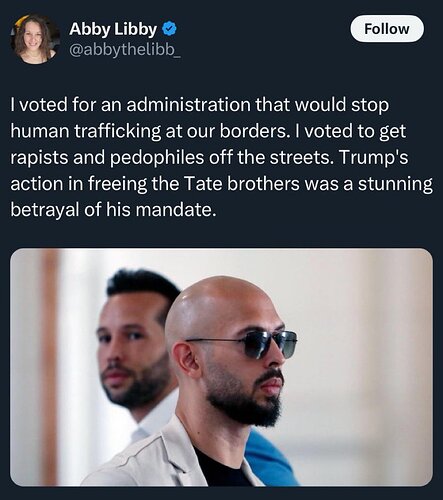Viewport: 443px width, 500px height.
Task: Click the Follow button
Action: point(387,29)
